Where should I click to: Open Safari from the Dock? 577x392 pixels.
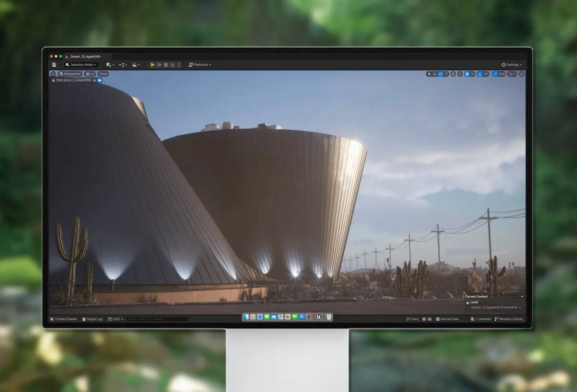[x=260, y=317]
